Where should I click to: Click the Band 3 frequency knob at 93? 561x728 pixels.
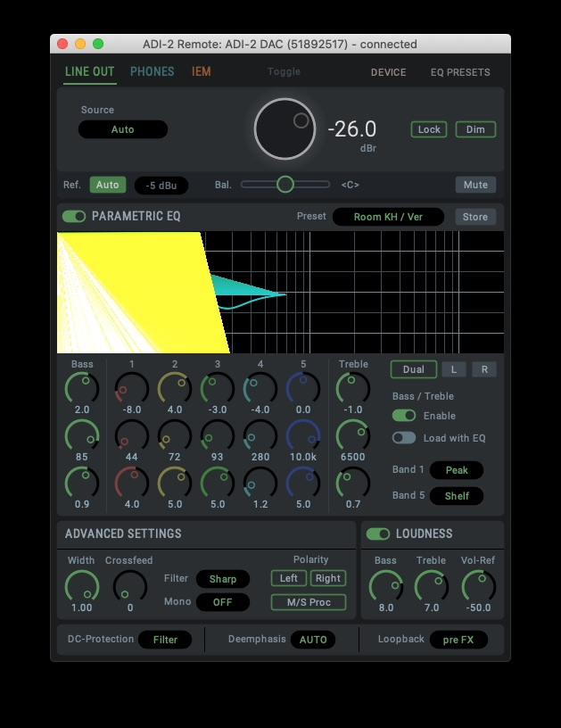click(x=218, y=435)
